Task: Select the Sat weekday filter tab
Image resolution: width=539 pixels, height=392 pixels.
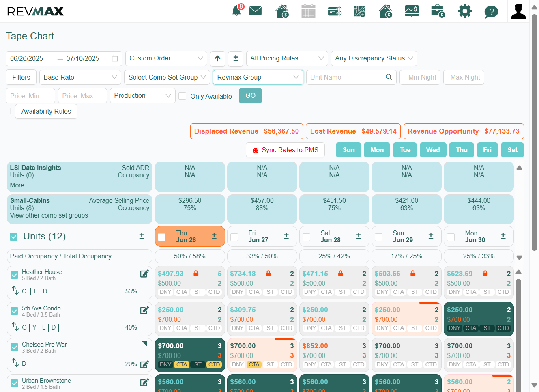Action: 512,150
